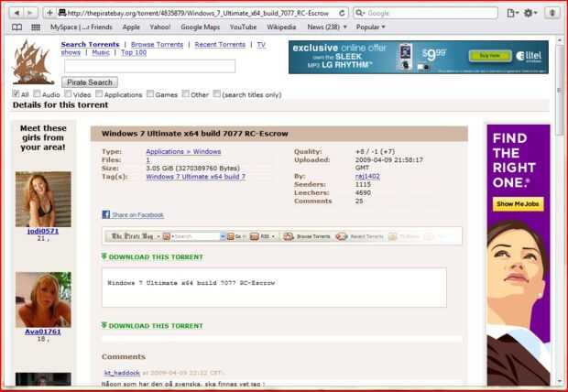The image size is (568, 392).
Task: Click the Facebook share icon
Action: (105, 214)
